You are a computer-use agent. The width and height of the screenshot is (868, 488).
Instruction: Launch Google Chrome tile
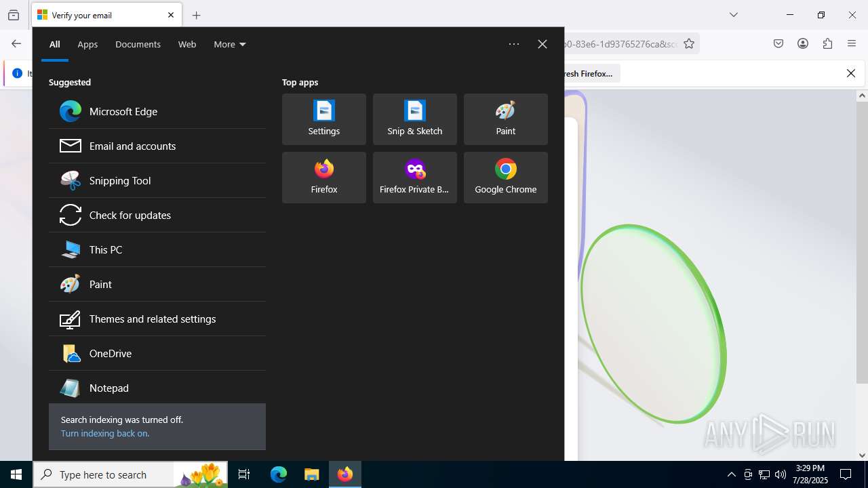coord(506,178)
